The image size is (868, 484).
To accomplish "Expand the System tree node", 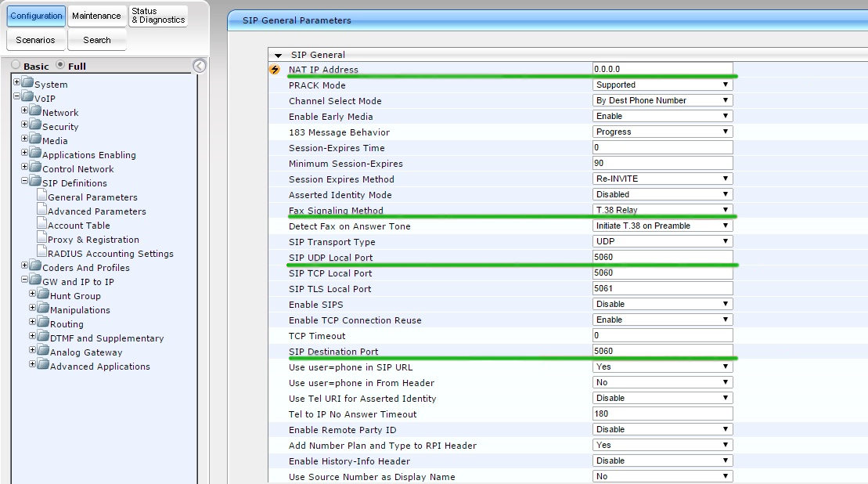I will (x=16, y=83).
